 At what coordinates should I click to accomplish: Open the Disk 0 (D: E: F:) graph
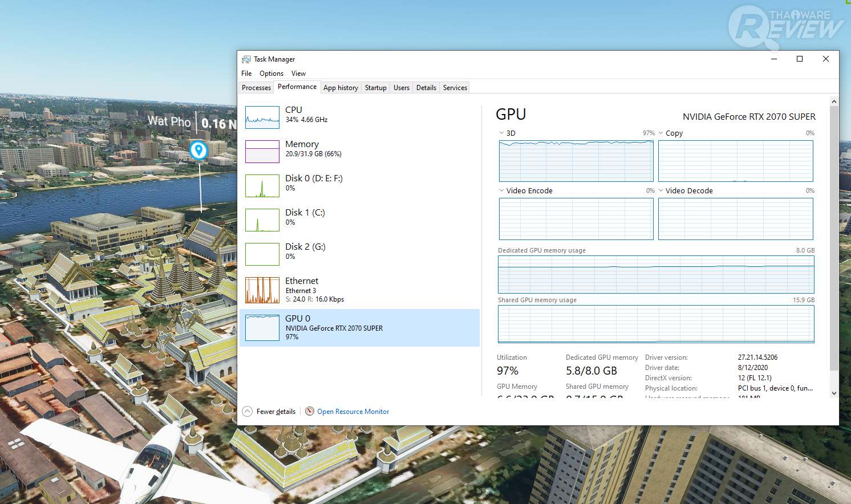[x=262, y=186]
